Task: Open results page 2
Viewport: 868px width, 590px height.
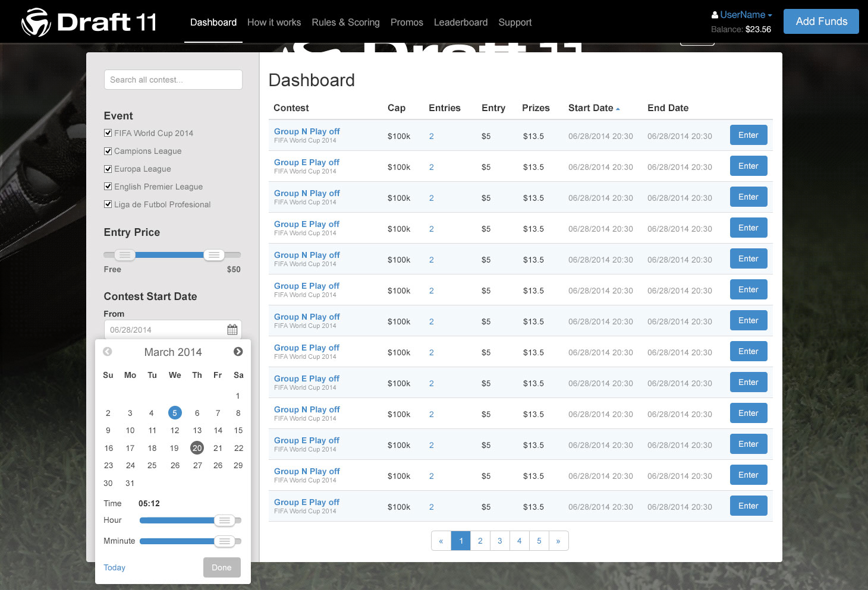Action: click(x=480, y=541)
